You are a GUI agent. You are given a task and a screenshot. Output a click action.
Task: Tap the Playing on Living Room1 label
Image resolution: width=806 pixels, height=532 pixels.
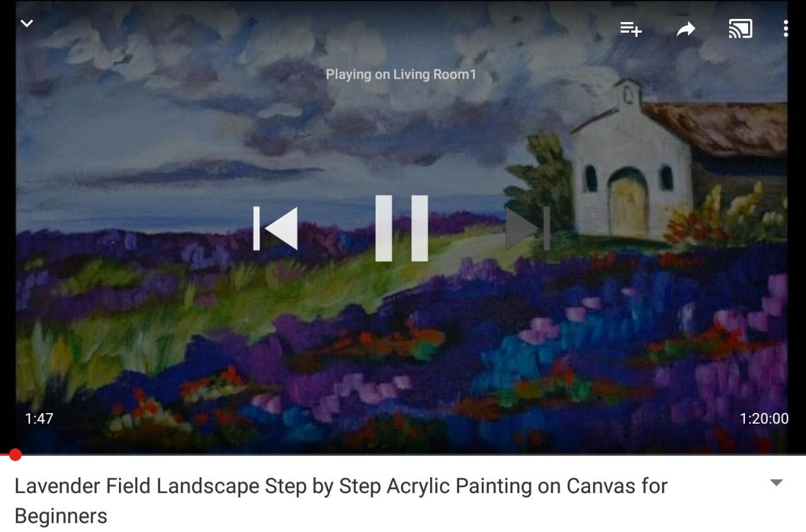click(401, 74)
